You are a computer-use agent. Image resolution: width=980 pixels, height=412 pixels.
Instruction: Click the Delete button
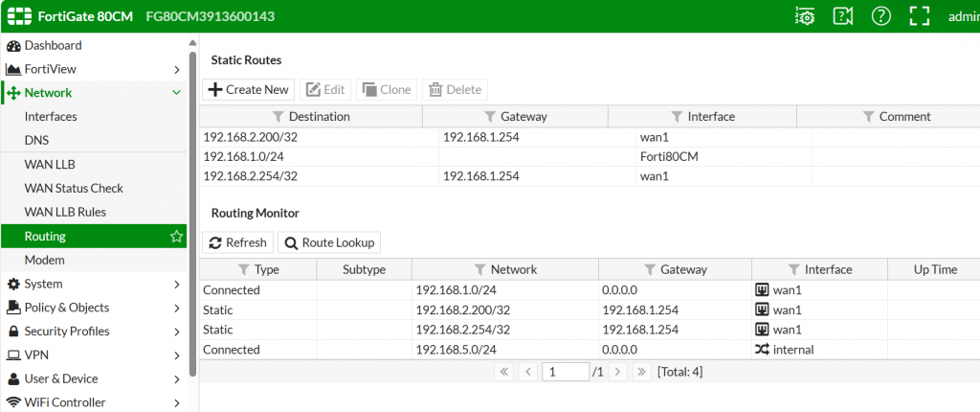tap(455, 89)
